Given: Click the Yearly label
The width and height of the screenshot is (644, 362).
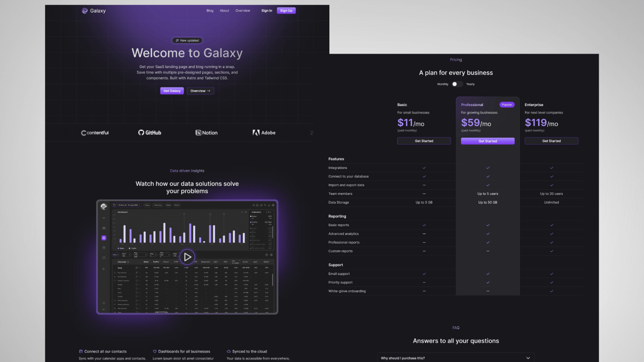Looking at the screenshot, I should tap(471, 84).
